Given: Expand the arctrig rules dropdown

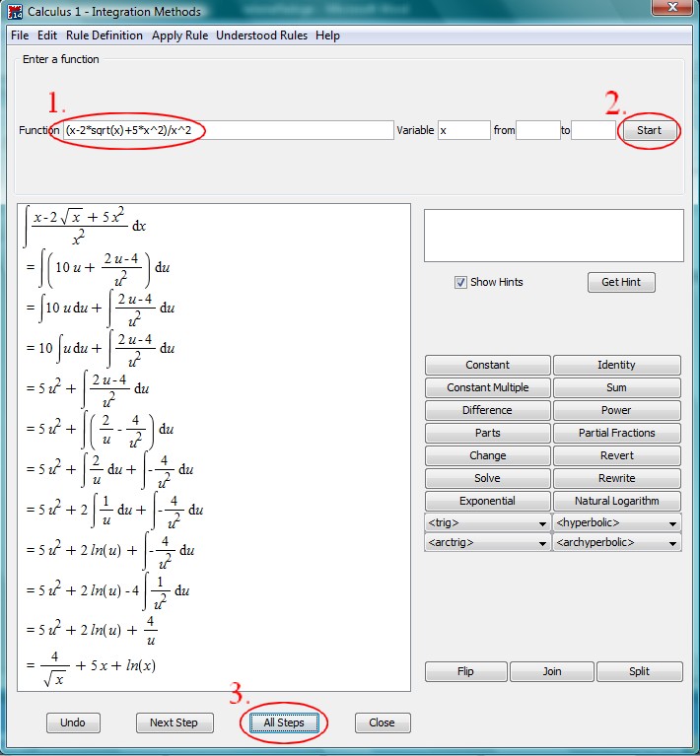Looking at the screenshot, I should point(487,543).
